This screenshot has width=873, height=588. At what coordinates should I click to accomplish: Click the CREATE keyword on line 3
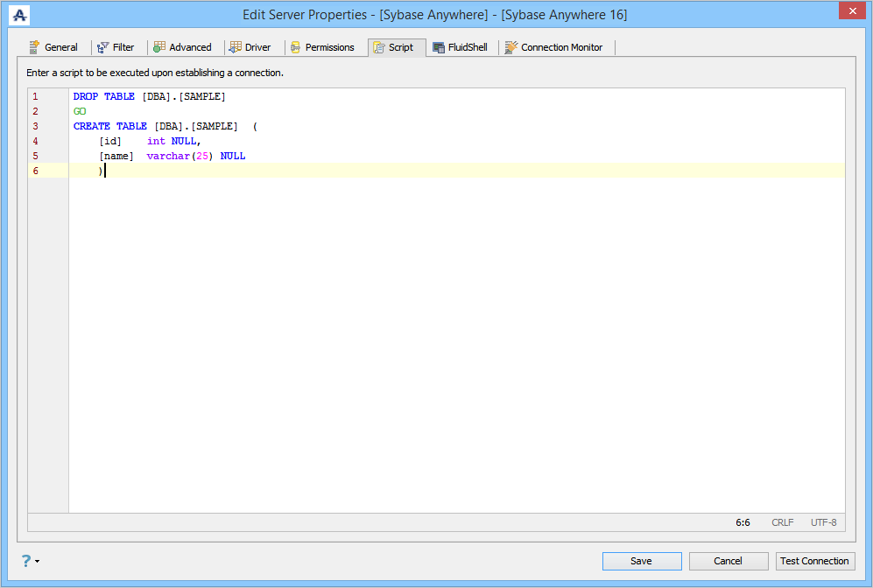click(x=92, y=126)
